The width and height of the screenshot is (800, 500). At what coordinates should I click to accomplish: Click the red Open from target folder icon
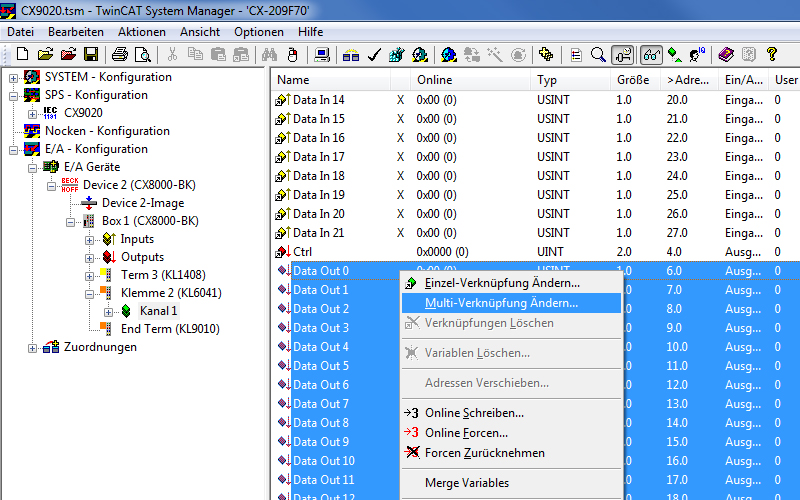(x=68, y=54)
